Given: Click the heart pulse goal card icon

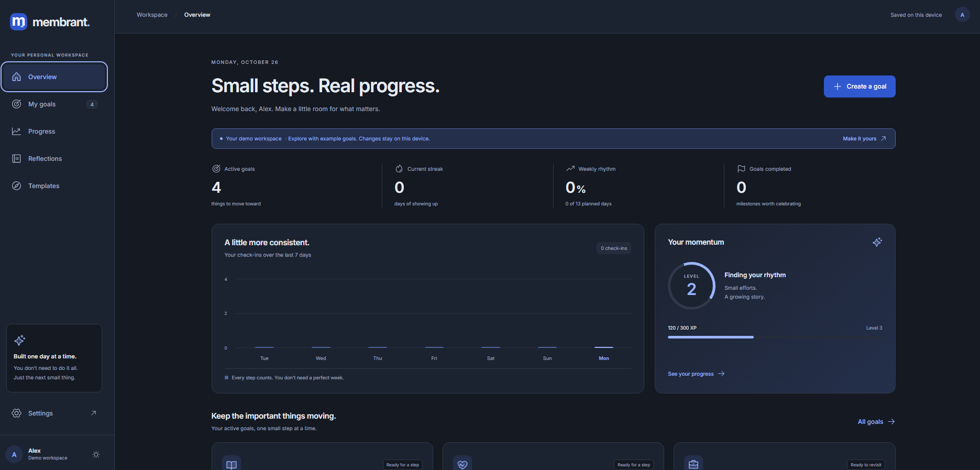Looking at the screenshot, I should point(463,465).
